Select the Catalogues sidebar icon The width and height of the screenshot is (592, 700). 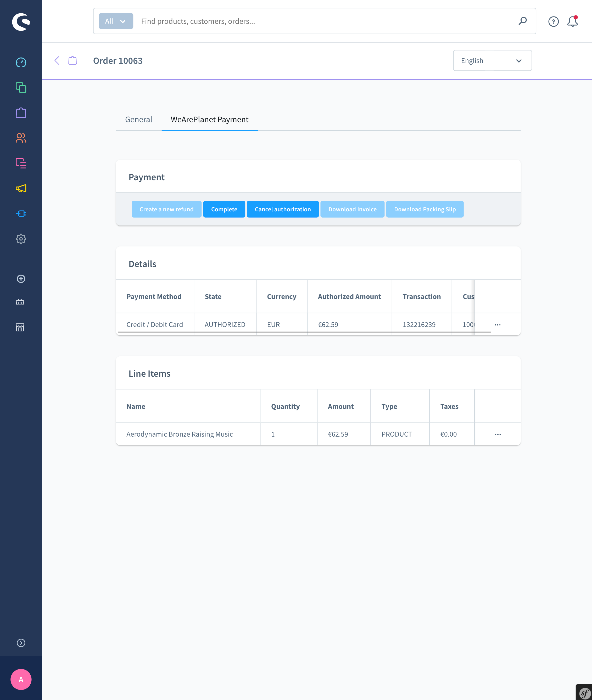(21, 88)
